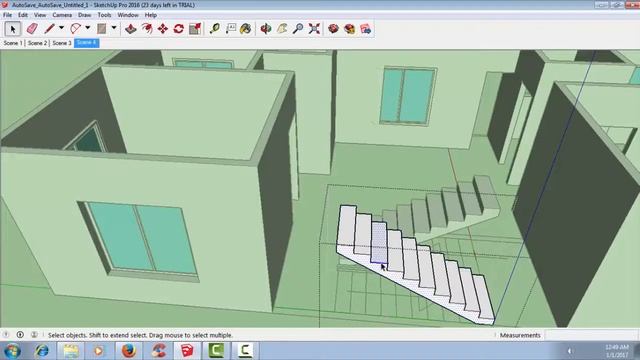Image resolution: width=640 pixels, height=360 pixels.
Task: Click the Zoom Extents tool
Action: 314,29
